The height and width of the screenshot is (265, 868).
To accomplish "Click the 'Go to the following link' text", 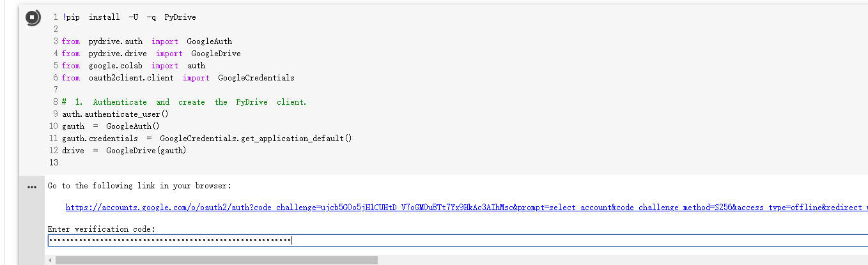I will tap(139, 186).
